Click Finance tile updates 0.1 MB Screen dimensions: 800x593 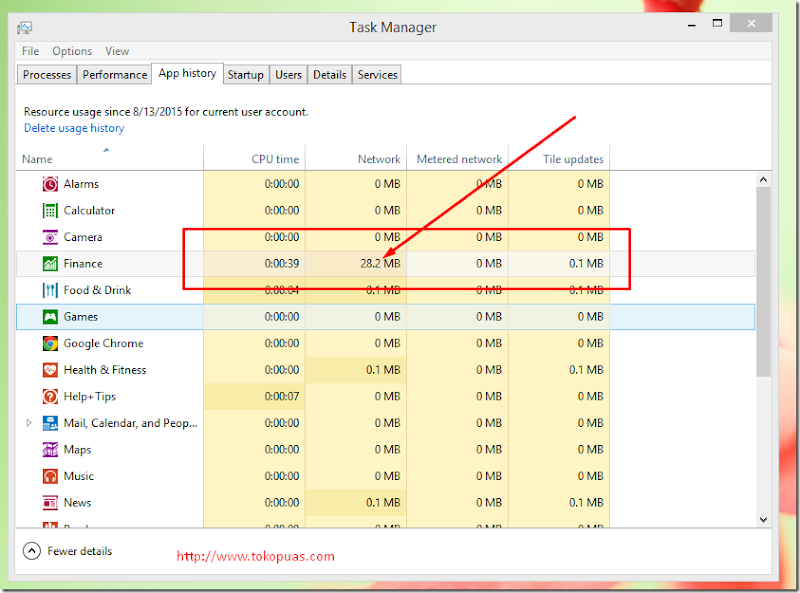pos(586,263)
